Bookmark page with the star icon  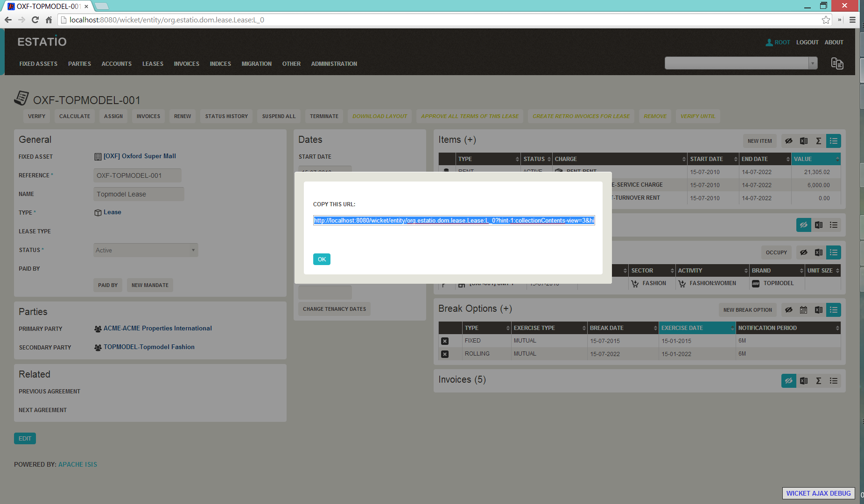tap(826, 20)
